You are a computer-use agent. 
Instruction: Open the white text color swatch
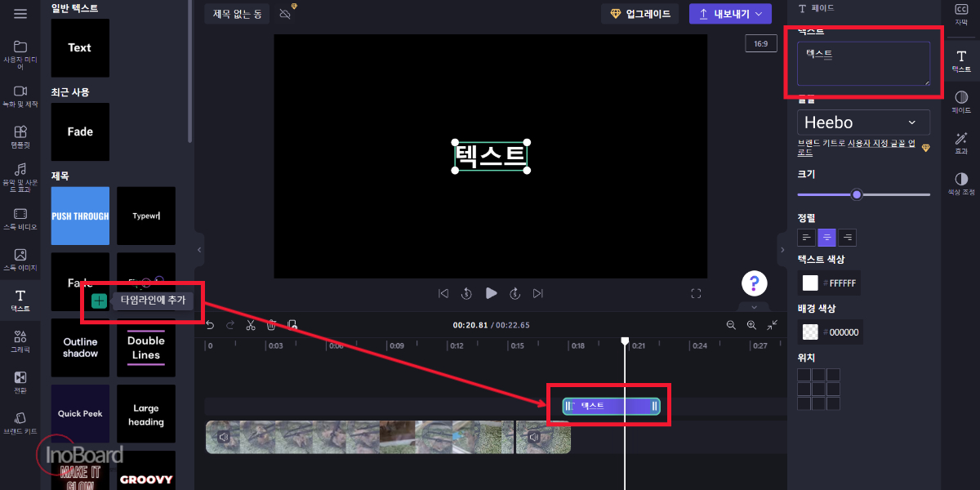[810, 283]
